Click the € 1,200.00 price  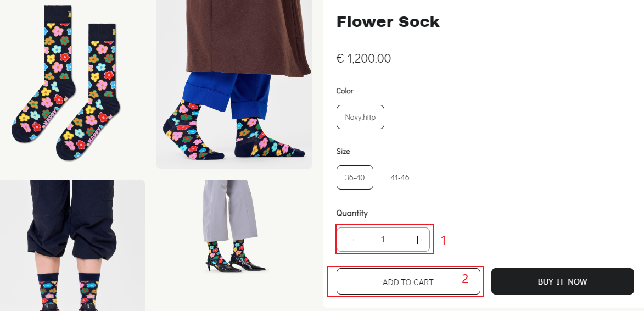click(363, 58)
